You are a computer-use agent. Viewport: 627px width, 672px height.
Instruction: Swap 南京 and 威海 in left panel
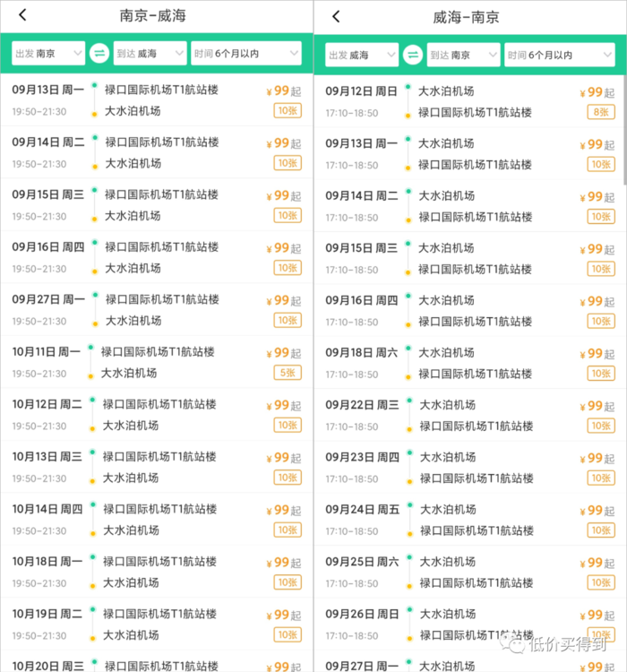(x=99, y=54)
